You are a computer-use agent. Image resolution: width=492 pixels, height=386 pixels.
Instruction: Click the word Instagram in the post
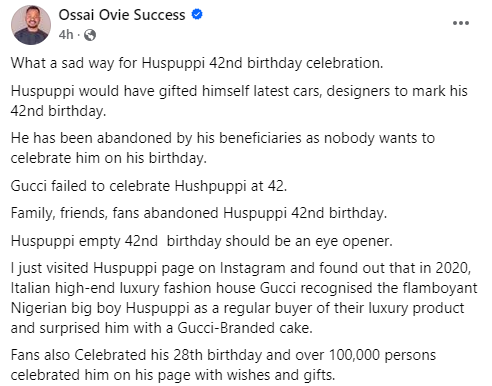[252, 268]
